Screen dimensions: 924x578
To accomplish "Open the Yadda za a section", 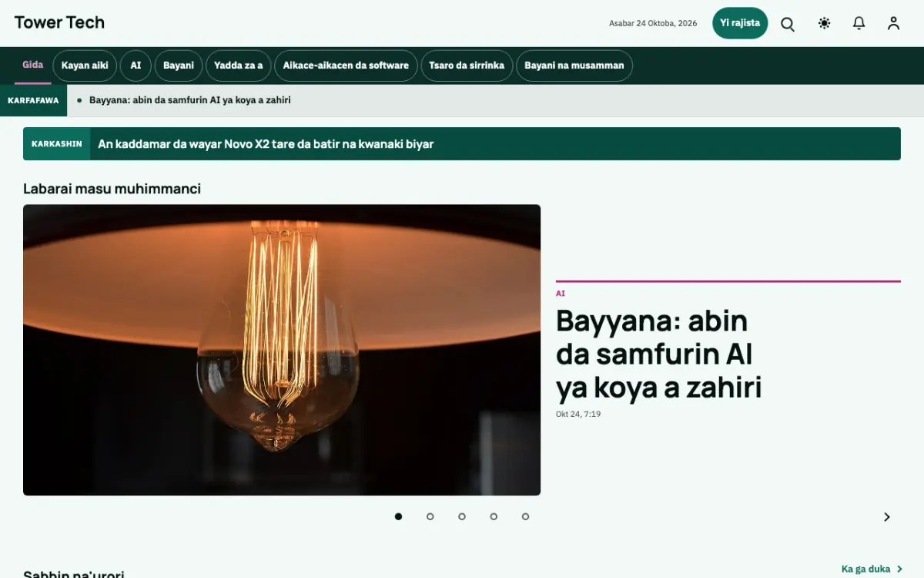I will click(238, 66).
